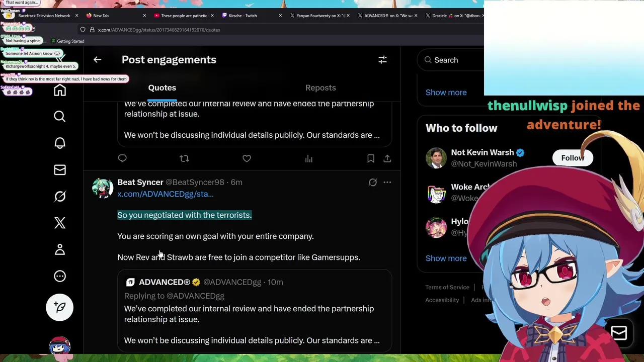This screenshot has height=362, width=644.
Task: Open Explore search in the sidebar
Action: [x=60, y=117]
